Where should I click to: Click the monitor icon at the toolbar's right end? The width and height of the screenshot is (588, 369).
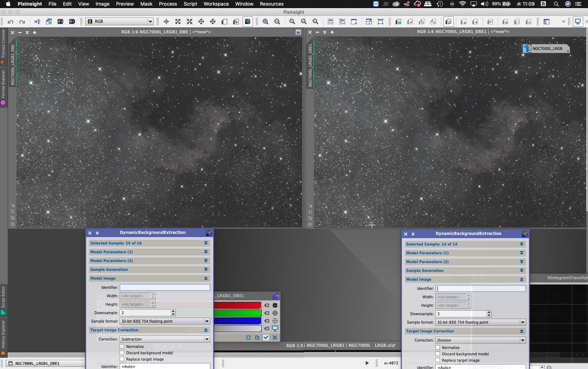578,22
